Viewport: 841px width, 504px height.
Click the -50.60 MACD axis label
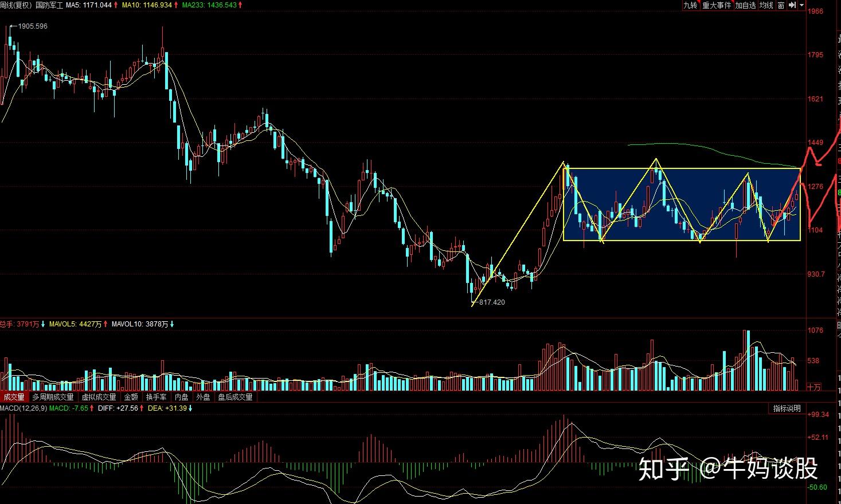pos(817,487)
